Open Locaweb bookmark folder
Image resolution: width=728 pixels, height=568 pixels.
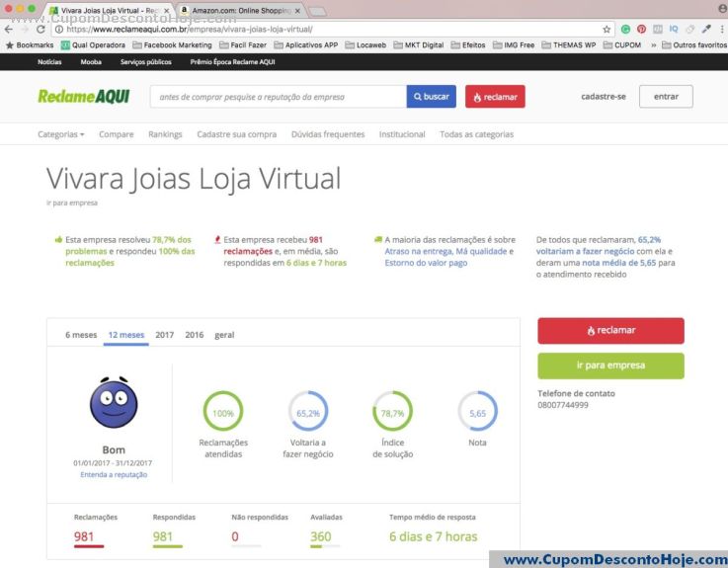click(x=365, y=45)
